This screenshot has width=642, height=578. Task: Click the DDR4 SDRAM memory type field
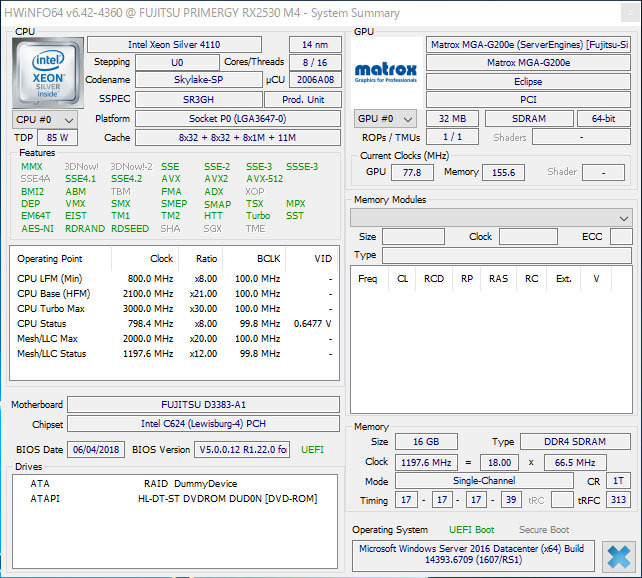pyautogui.click(x=575, y=442)
